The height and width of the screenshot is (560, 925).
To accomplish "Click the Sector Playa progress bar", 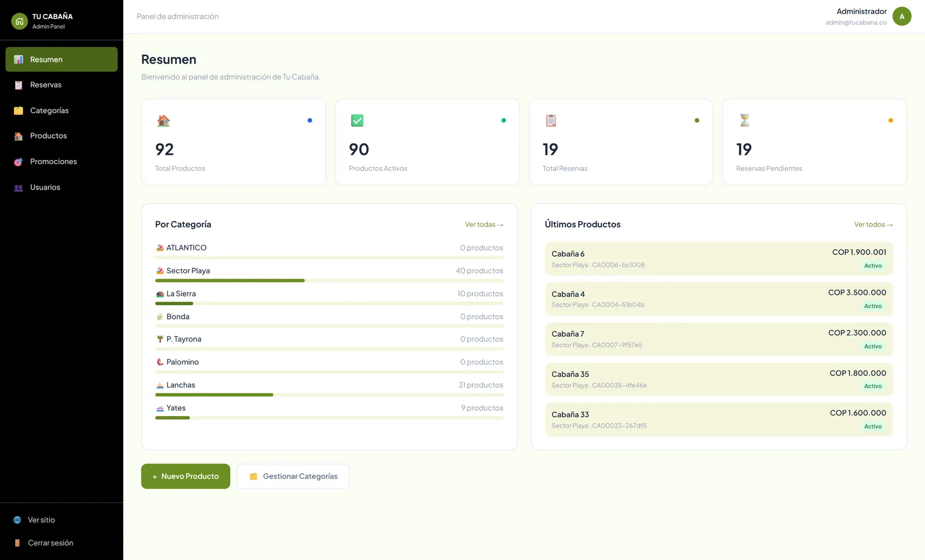I will (x=330, y=280).
